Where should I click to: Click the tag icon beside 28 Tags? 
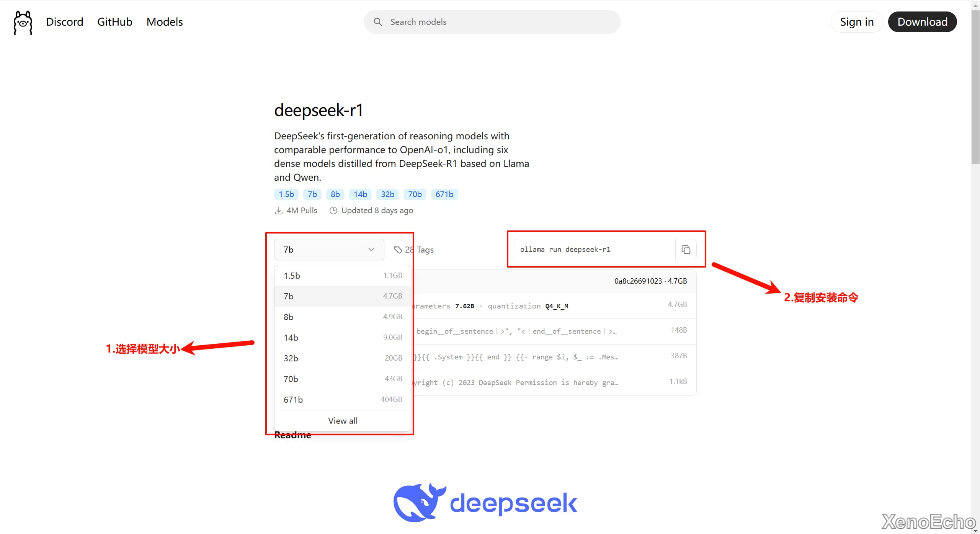[x=398, y=250]
